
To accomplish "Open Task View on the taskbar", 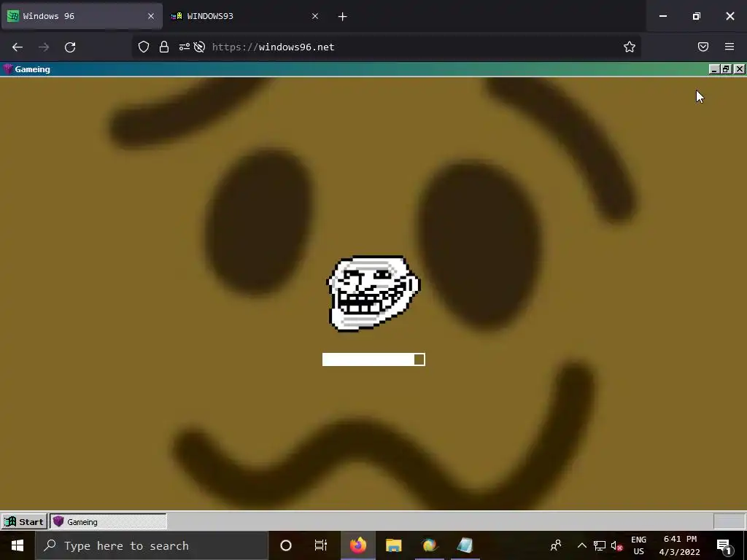I will [321, 545].
